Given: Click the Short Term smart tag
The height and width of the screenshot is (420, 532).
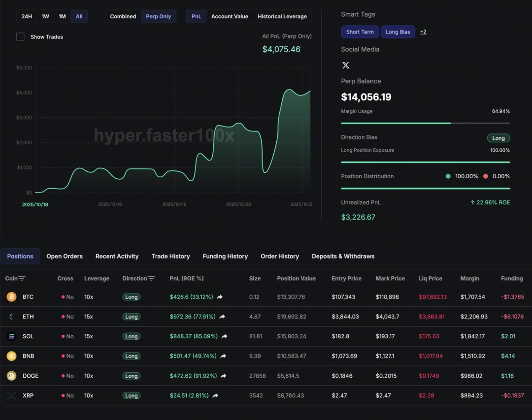Looking at the screenshot, I should click(360, 32).
